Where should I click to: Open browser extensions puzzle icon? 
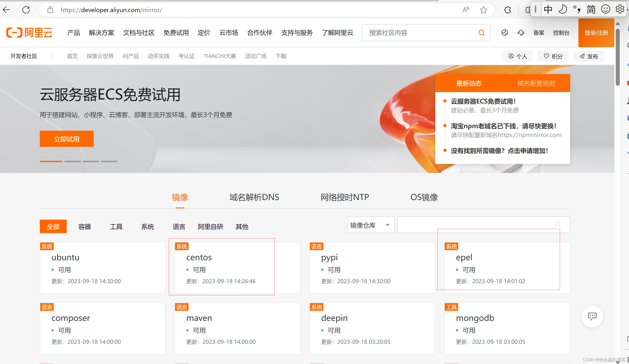(x=507, y=10)
